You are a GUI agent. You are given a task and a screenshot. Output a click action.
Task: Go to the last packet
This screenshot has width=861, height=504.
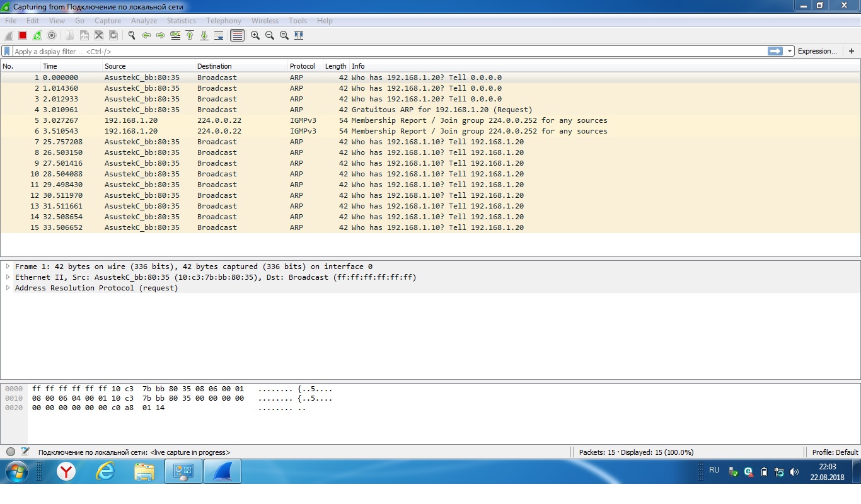point(204,35)
